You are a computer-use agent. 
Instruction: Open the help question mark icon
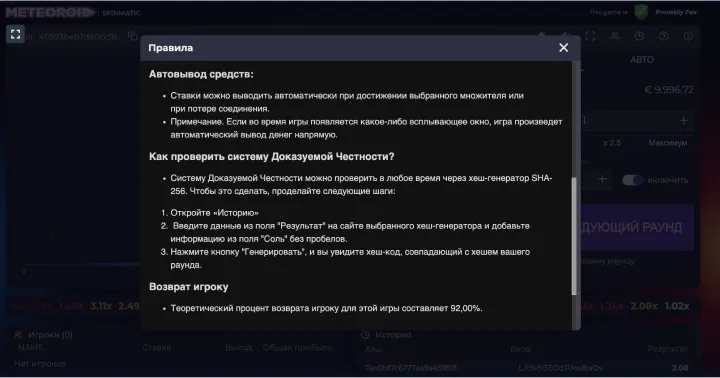click(x=663, y=36)
